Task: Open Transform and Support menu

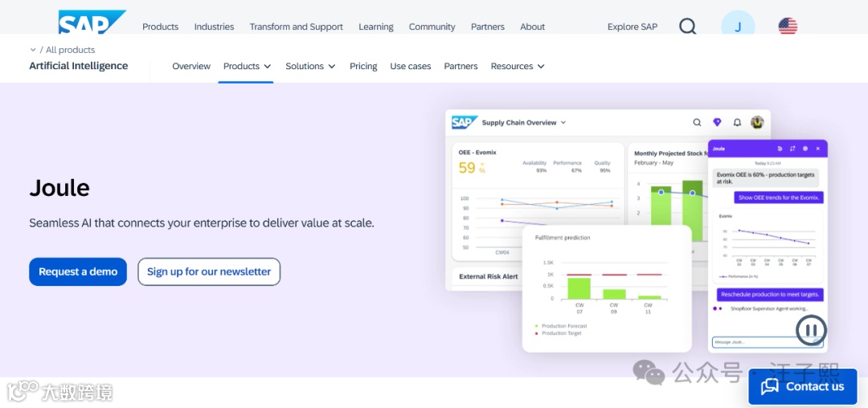Action: click(296, 27)
